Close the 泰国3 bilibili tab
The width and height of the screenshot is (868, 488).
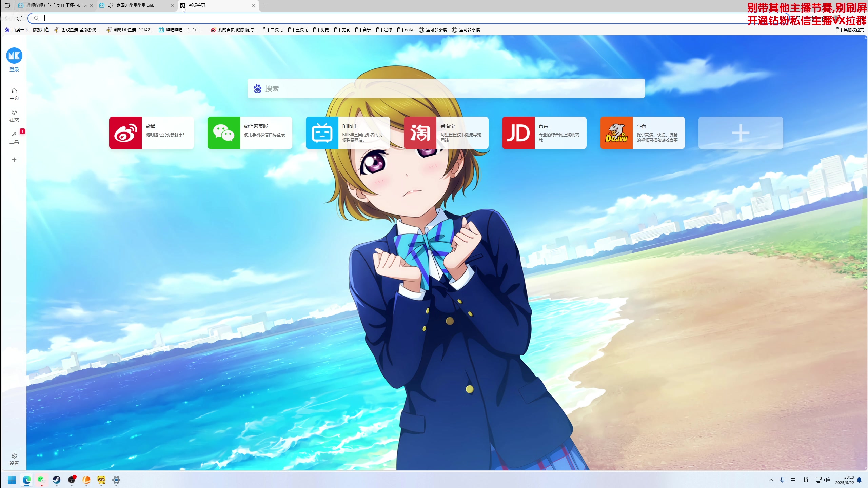point(173,5)
